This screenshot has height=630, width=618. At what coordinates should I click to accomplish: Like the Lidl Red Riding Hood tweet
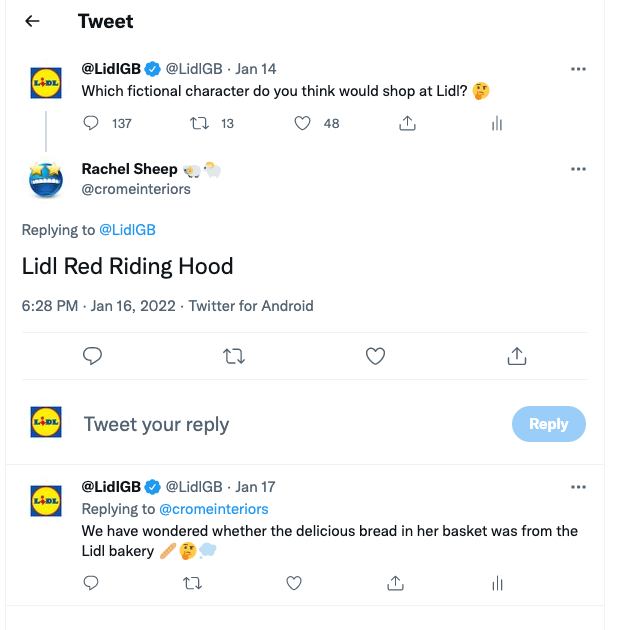click(375, 356)
